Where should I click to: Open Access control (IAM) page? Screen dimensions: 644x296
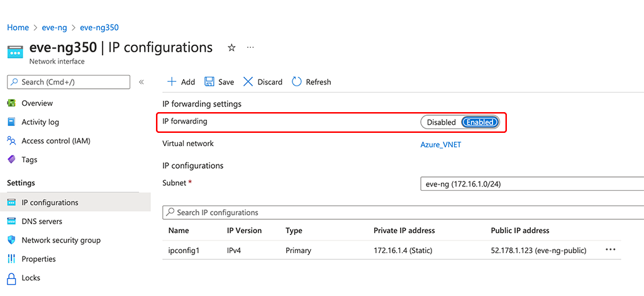56,140
